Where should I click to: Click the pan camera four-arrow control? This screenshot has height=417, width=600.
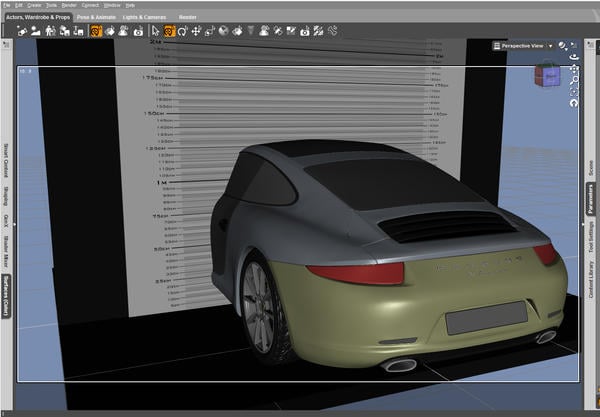[574, 69]
